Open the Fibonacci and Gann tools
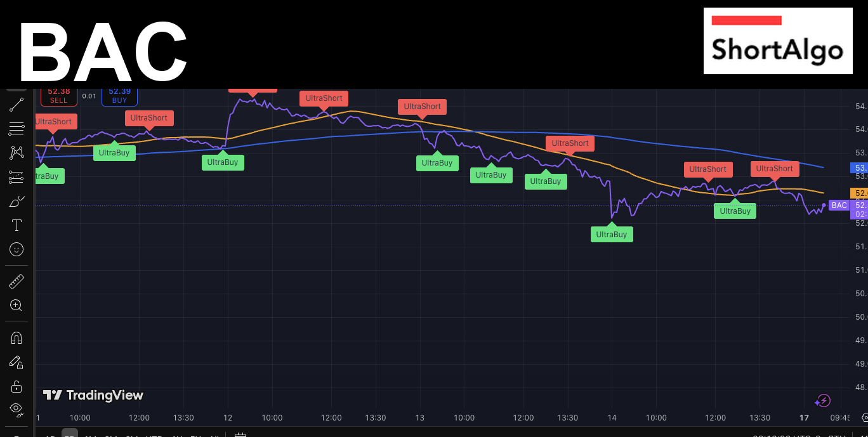Screen dimensions: 868x437 pos(16,129)
